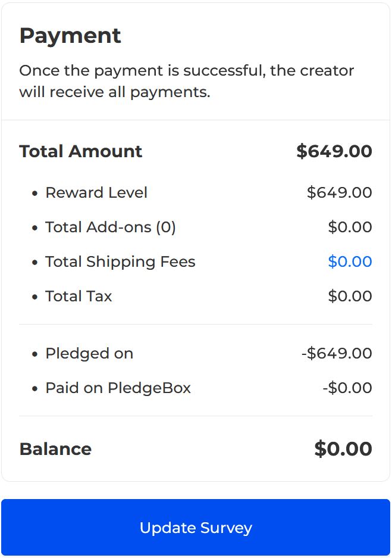Select the Reward Level label
The width and height of the screenshot is (392, 558).
pyautogui.click(x=96, y=192)
